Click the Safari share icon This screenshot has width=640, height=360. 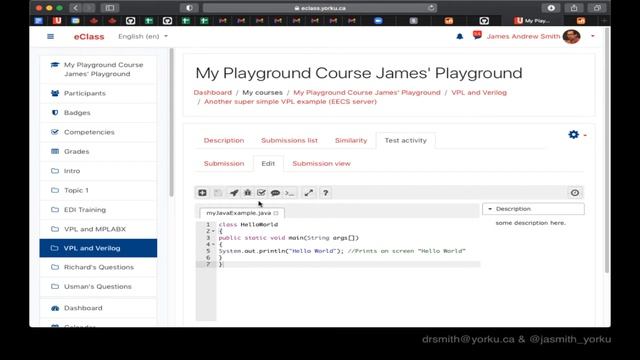(574, 8)
